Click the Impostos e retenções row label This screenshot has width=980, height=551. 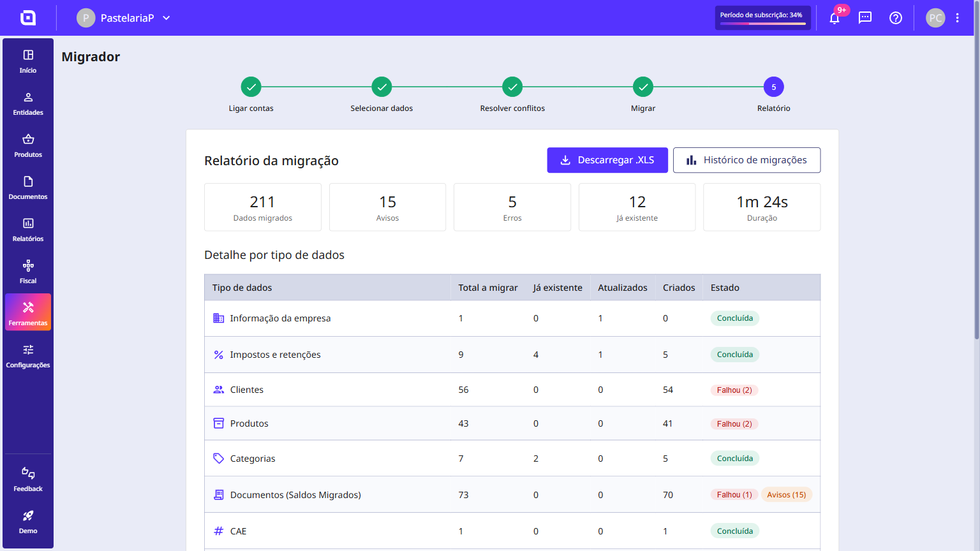point(275,355)
